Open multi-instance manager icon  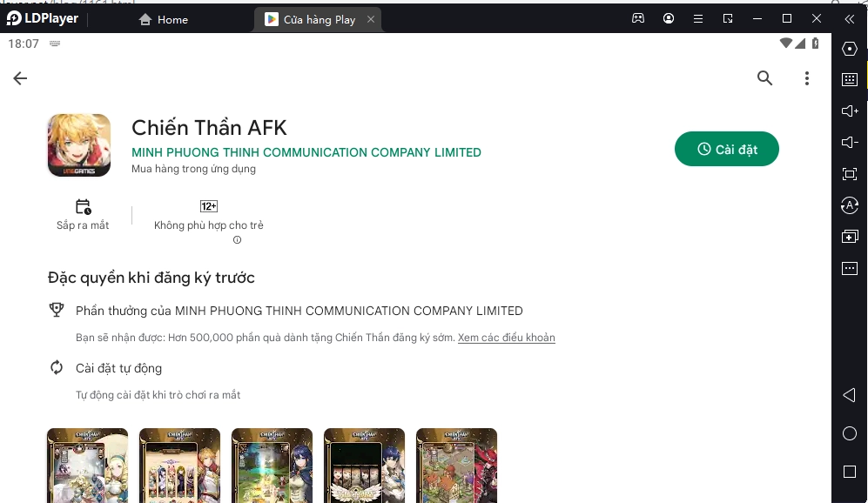[x=850, y=237]
